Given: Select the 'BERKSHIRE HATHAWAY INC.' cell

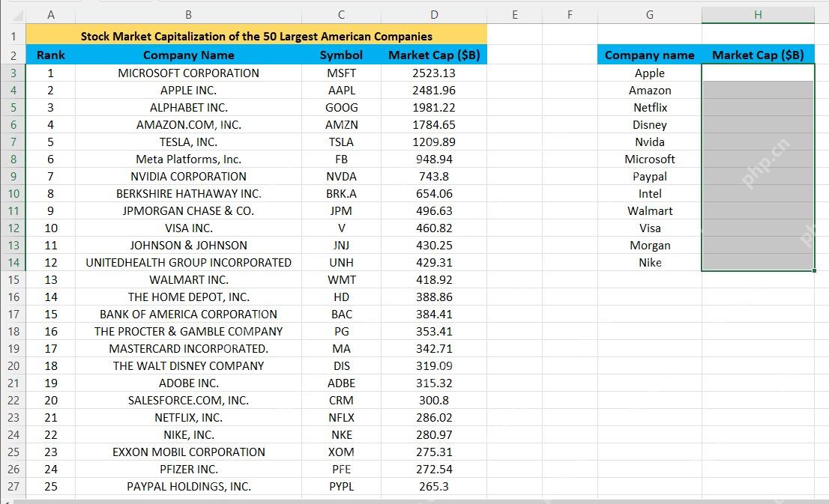Looking at the screenshot, I should pos(188,194).
